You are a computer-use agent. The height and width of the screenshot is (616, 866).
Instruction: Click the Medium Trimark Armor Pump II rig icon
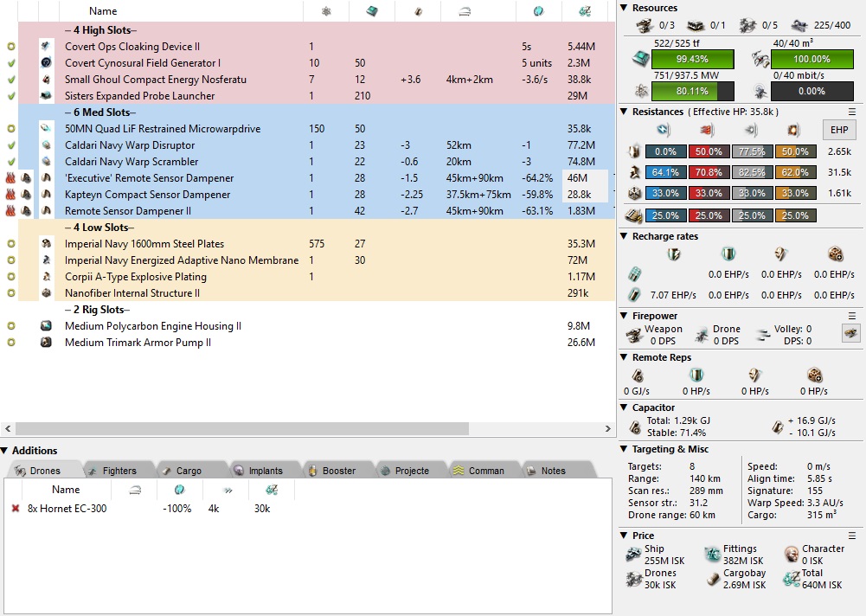click(47, 343)
